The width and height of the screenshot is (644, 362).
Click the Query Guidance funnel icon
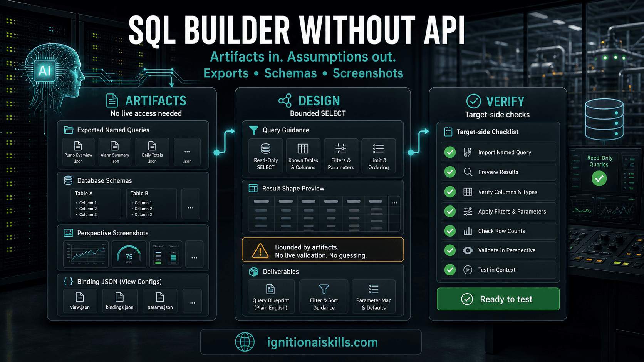254,130
